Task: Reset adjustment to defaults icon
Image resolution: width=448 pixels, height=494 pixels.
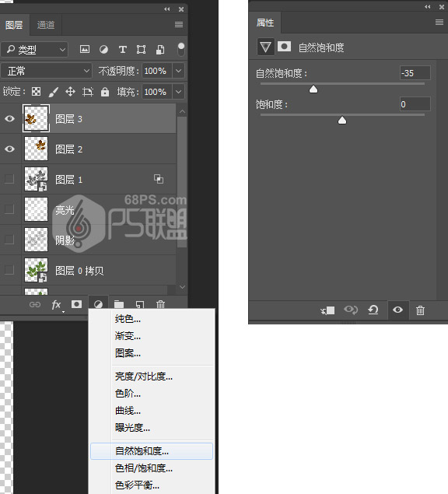Action: pyautogui.click(x=373, y=310)
